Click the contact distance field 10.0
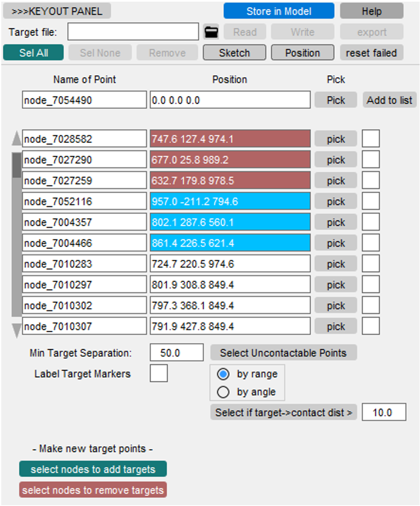The width and height of the screenshot is (420, 506). point(384,412)
